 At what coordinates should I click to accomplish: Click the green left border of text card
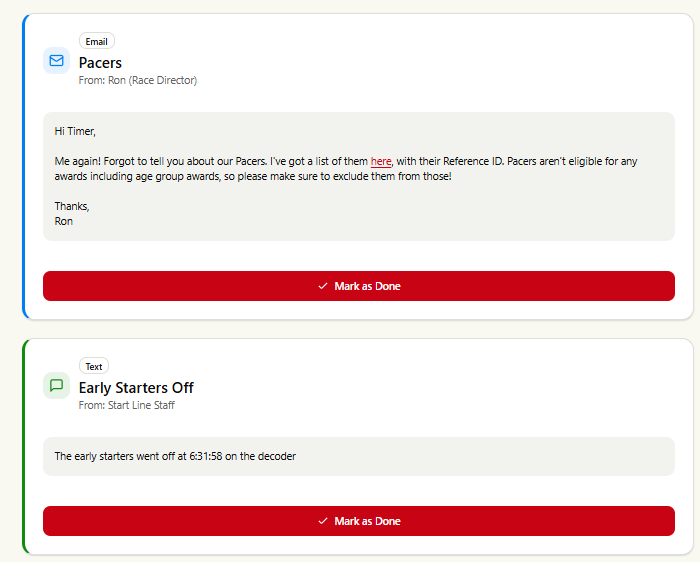25,446
